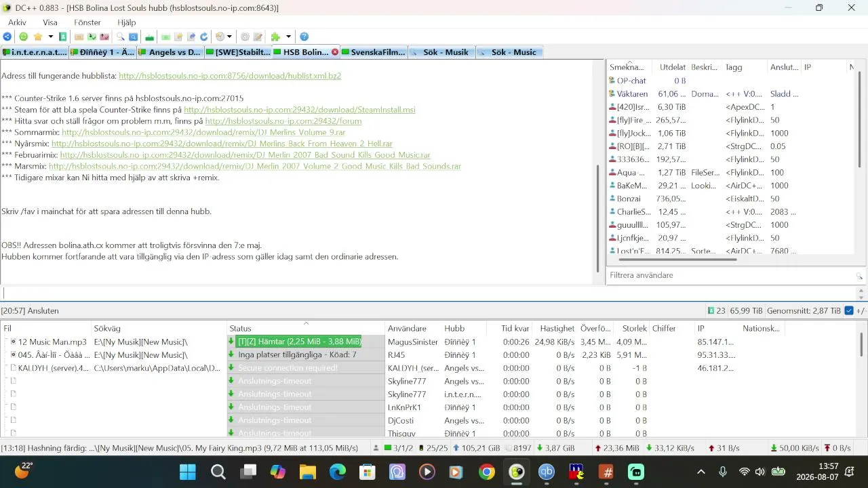Open Google Chrome from the taskbar

coord(487,472)
